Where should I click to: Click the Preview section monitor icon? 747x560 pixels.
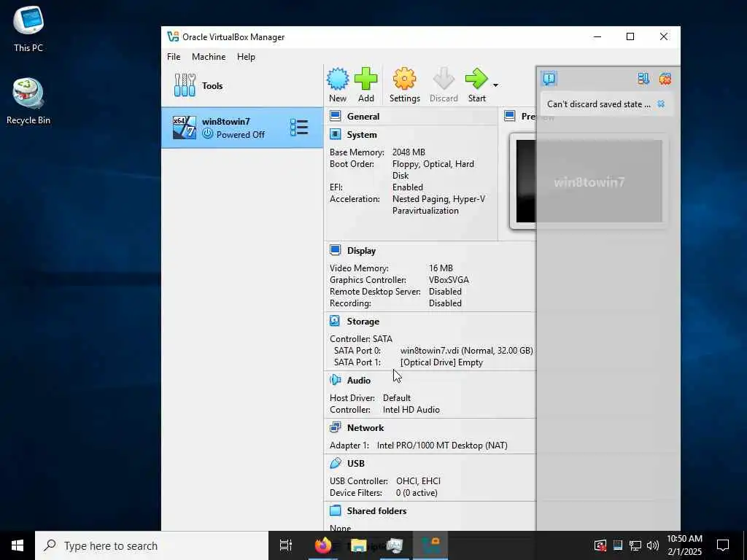510,116
